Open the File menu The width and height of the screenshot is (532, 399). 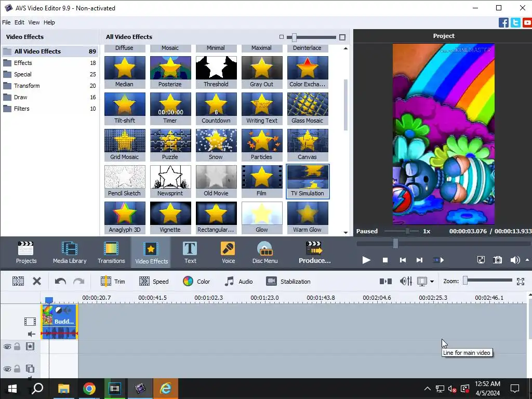[6, 22]
